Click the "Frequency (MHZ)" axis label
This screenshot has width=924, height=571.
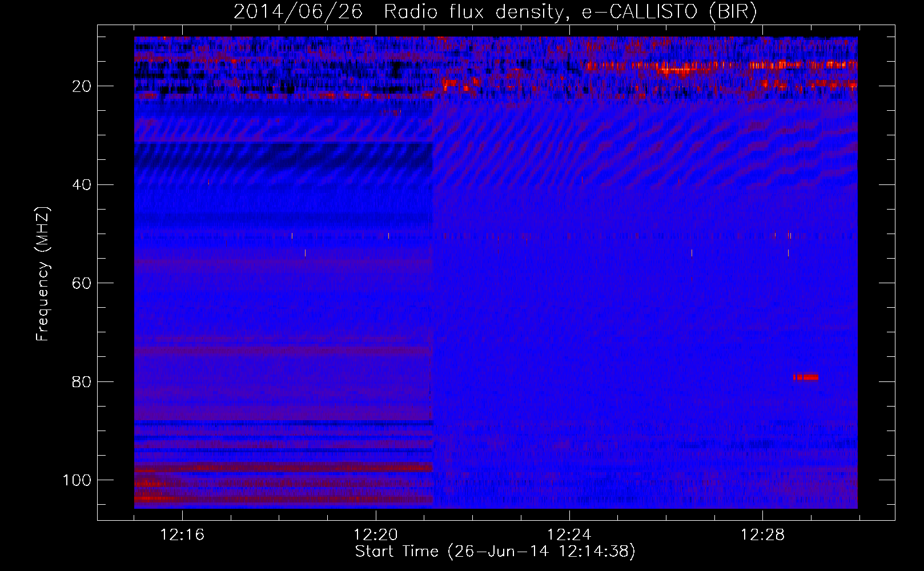[43, 274]
